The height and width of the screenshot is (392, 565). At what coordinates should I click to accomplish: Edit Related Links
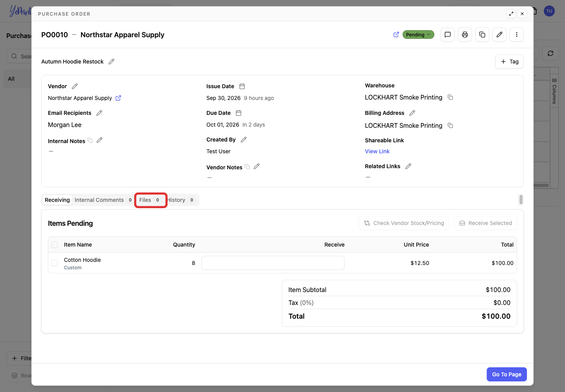(x=408, y=166)
